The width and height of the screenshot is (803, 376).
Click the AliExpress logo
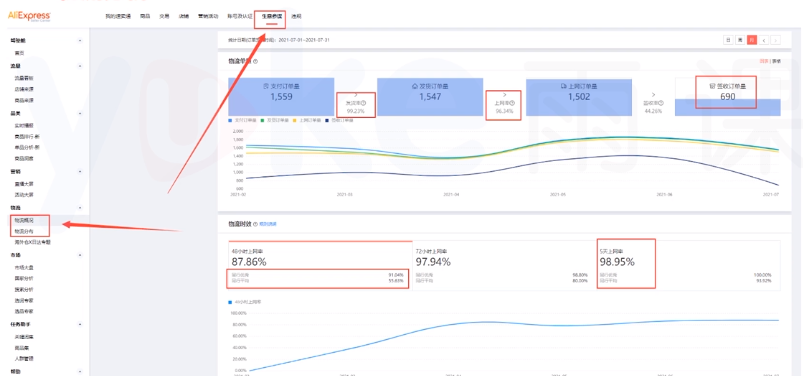coord(29,16)
